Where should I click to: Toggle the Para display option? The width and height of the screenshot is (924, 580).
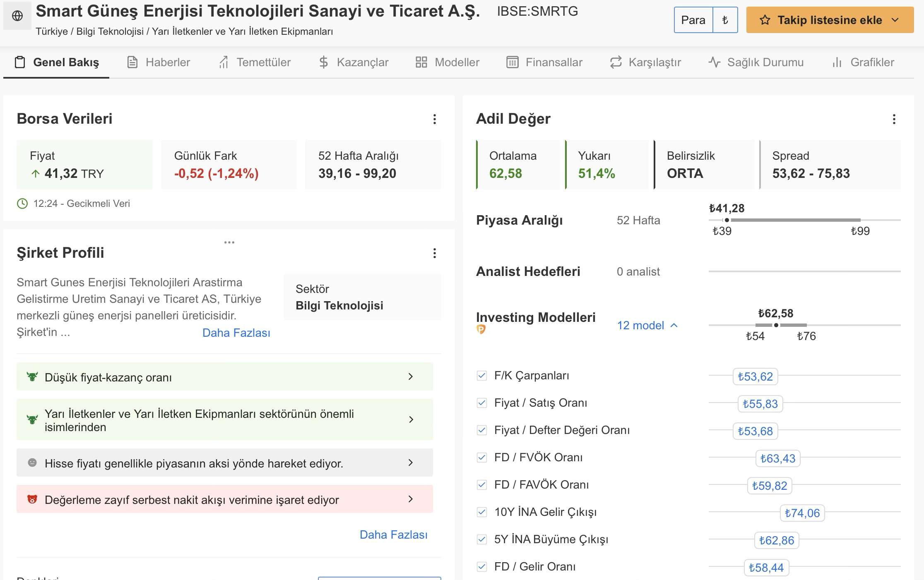(x=693, y=20)
